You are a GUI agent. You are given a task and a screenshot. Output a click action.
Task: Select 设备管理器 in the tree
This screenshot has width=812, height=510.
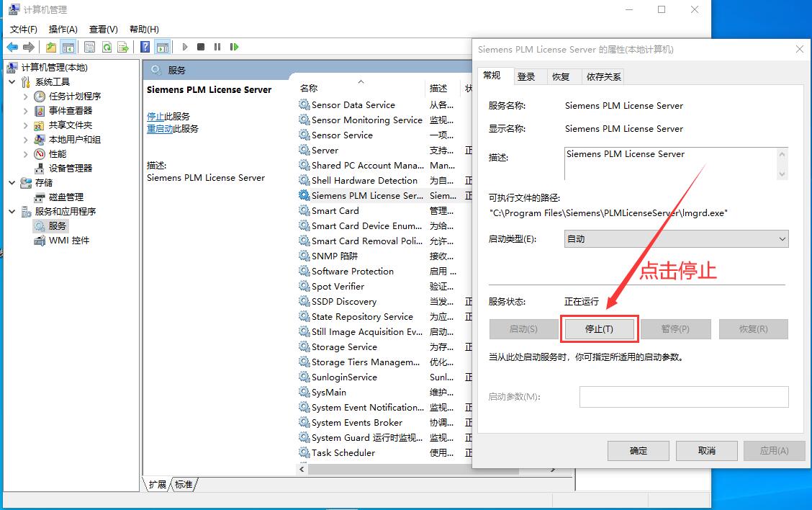click(71, 168)
